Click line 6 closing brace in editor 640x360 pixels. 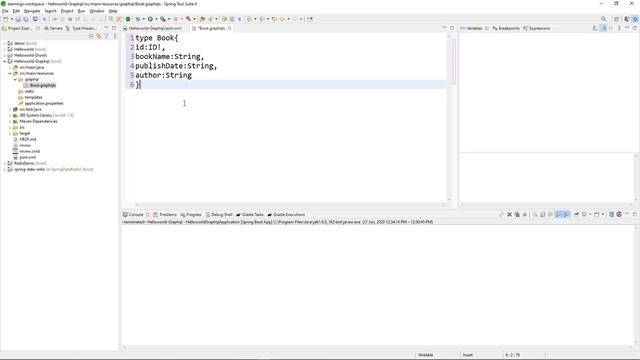coord(138,85)
